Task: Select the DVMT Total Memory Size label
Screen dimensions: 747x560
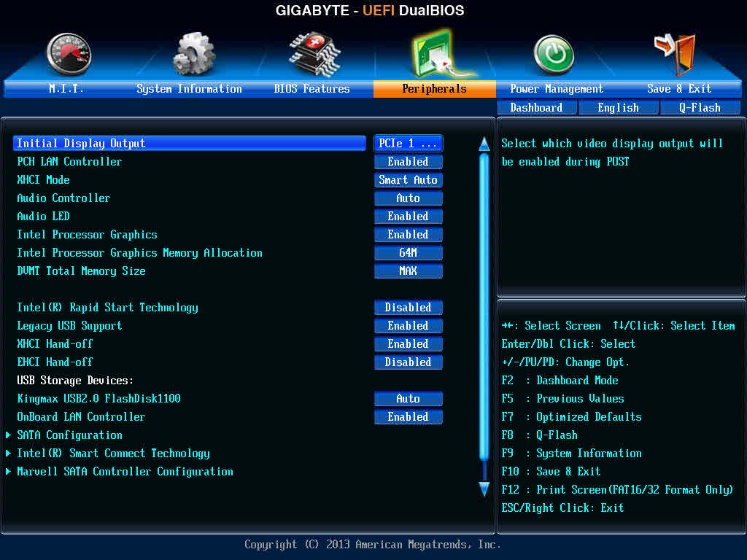Action: pyautogui.click(x=82, y=271)
